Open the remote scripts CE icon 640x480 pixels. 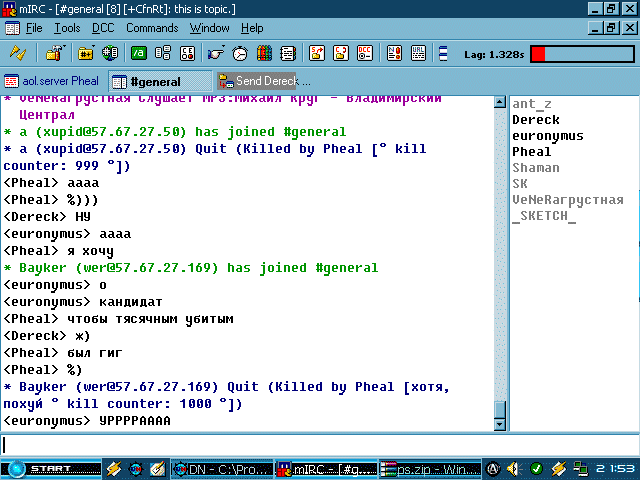pos(187,53)
